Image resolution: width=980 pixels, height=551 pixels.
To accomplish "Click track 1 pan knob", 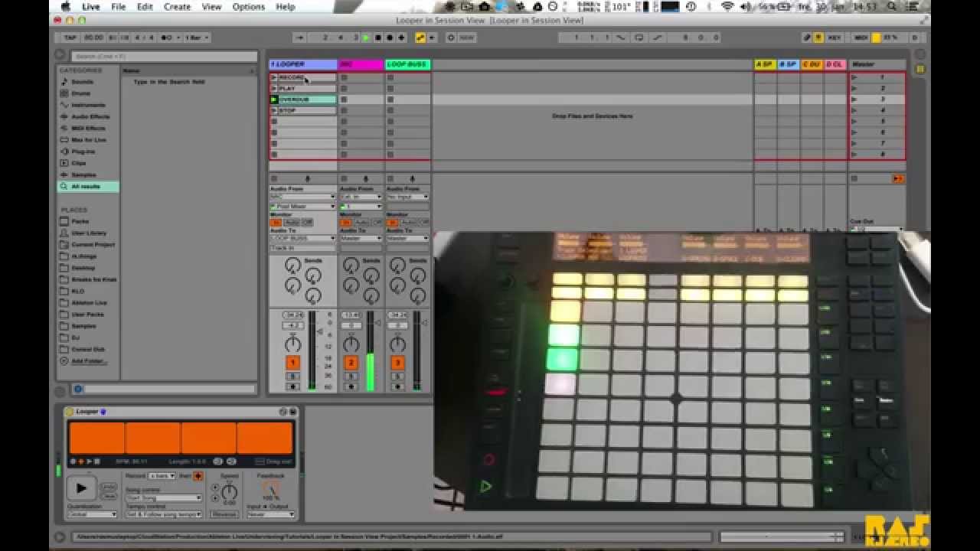I will (292, 344).
